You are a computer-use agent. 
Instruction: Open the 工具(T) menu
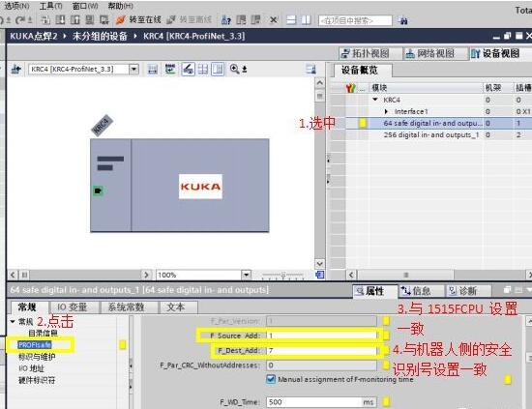tap(51, 6)
